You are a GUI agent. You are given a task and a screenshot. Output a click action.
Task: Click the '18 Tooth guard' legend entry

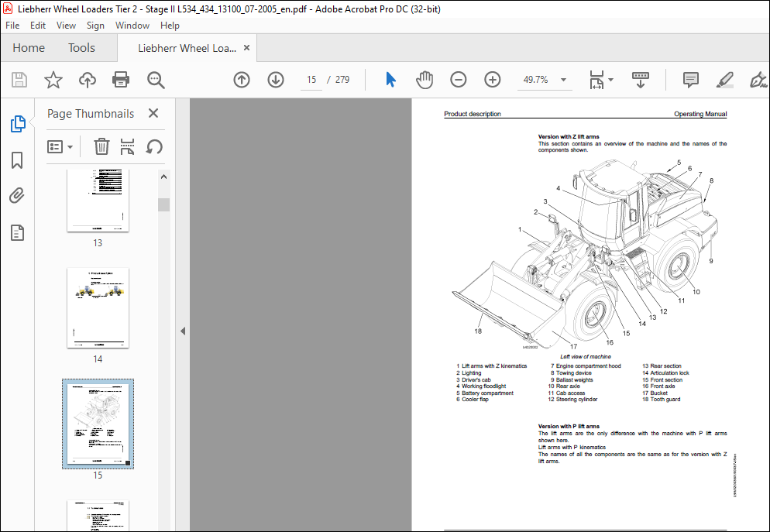click(662, 400)
